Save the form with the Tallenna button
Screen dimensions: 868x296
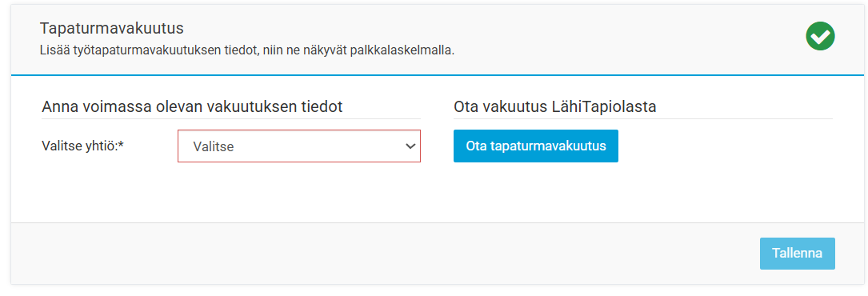(x=797, y=254)
